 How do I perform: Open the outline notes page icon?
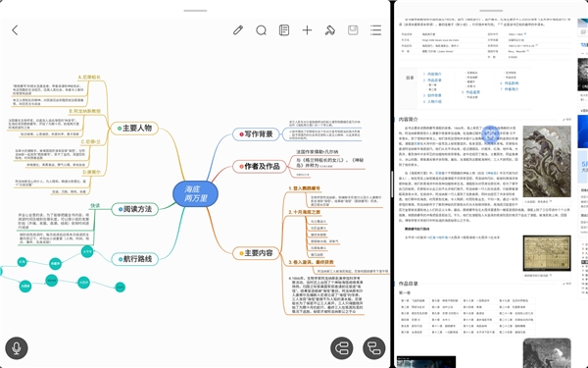click(x=284, y=30)
